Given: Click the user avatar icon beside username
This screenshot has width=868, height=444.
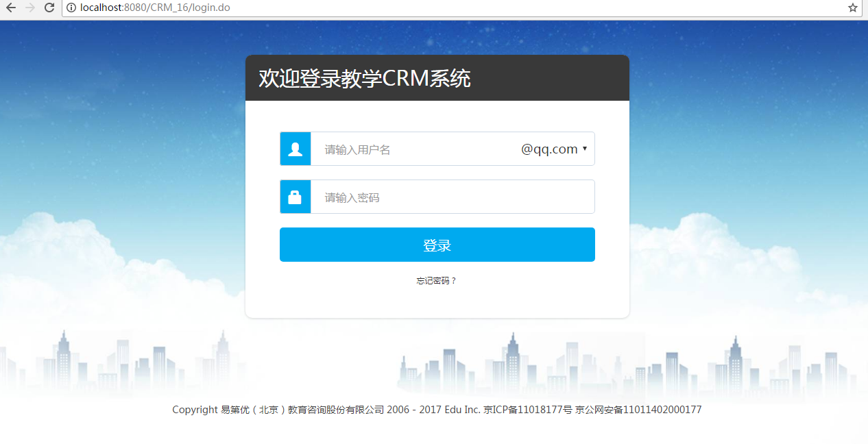Looking at the screenshot, I should [296, 149].
